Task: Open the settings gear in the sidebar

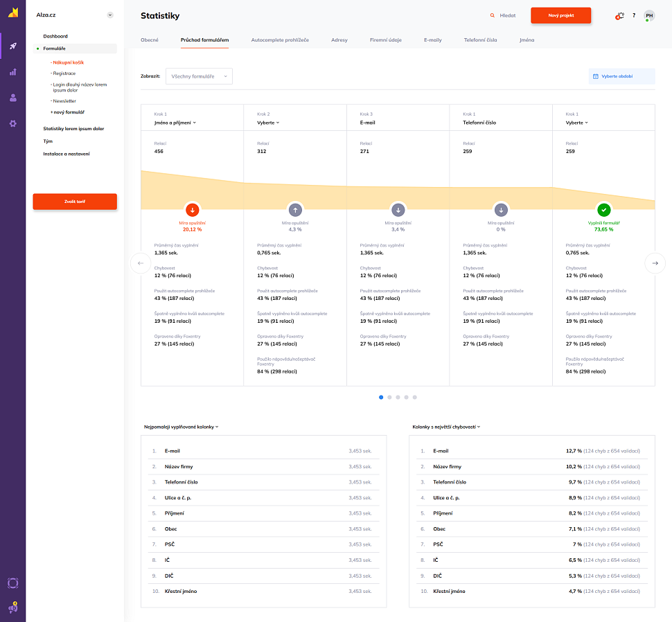Action: 12,123
